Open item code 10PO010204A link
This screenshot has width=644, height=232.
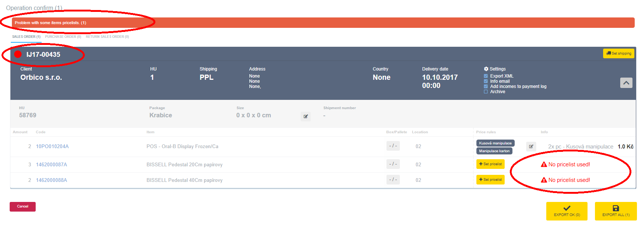[x=52, y=147]
